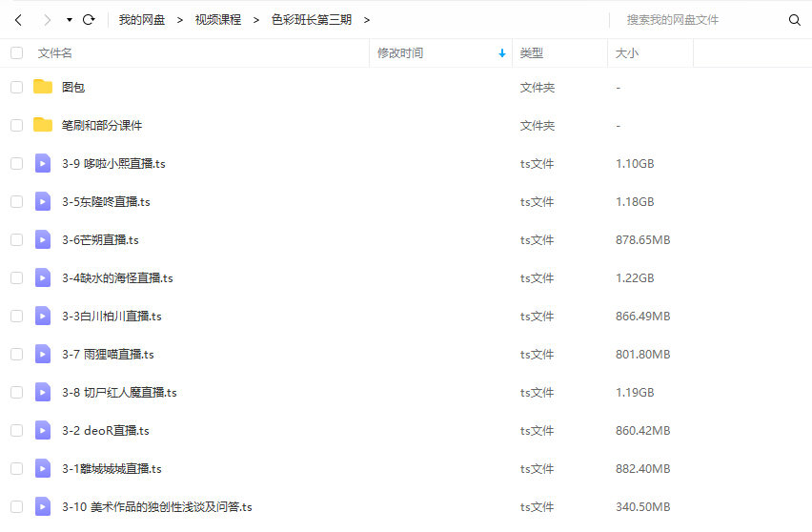Screen dimensions: 812x532
Task: Expand chevron after 色彩班长第三期 breadcrumb
Action: click(x=367, y=20)
